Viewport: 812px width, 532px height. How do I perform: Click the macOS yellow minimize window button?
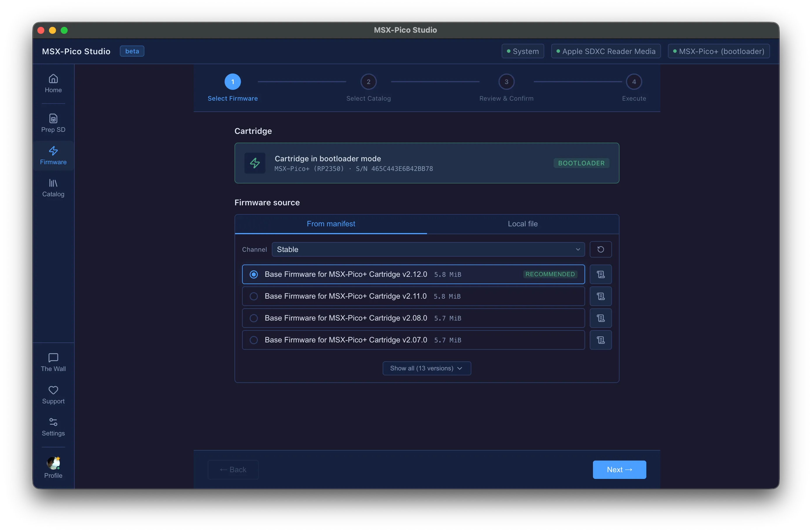(x=52, y=30)
